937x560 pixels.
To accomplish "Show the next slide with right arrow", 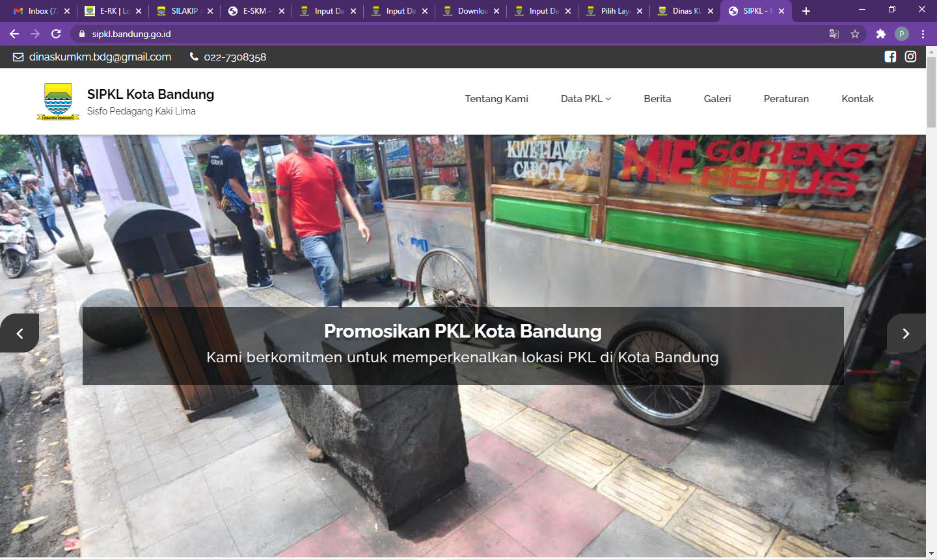I will pos(906,333).
